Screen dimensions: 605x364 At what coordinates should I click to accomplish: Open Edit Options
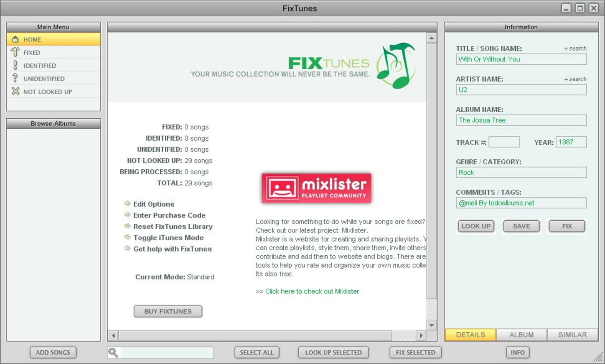(154, 204)
